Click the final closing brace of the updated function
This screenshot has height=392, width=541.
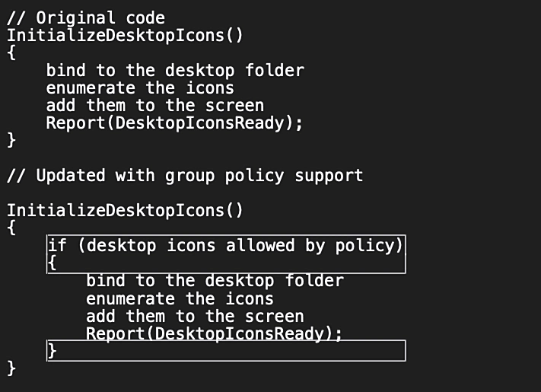click(x=11, y=368)
